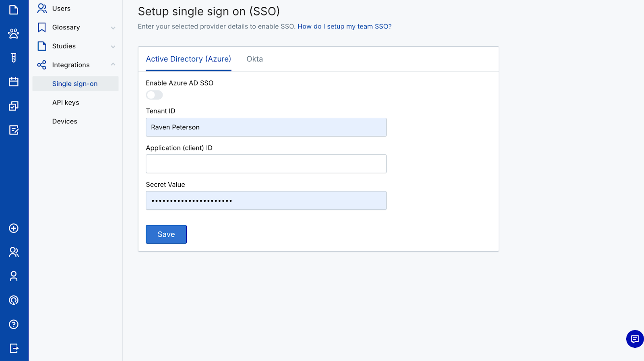Screen dimensions: 644x361
Task: Expand the Studies section chevron
Action: tap(113, 47)
